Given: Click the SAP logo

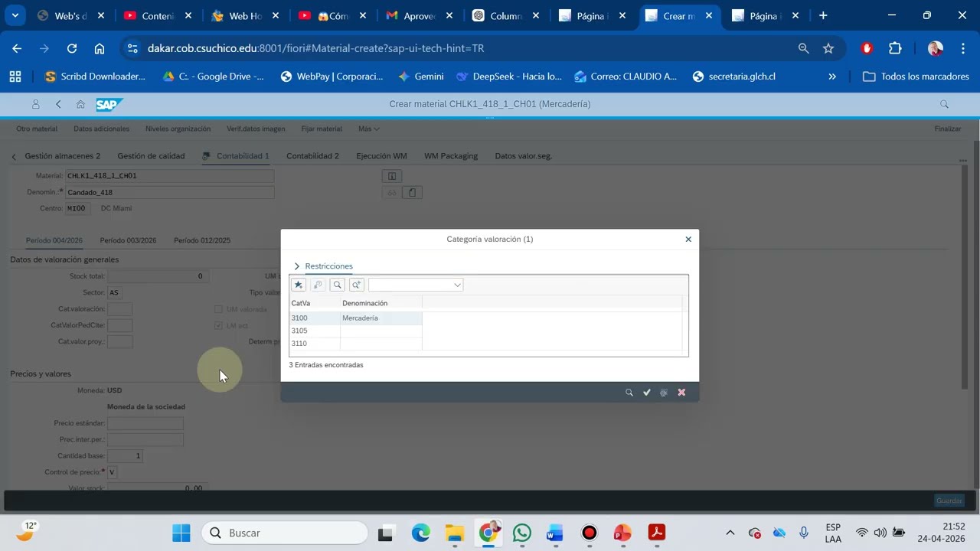Looking at the screenshot, I should pyautogui.click(x=109, y=104).
